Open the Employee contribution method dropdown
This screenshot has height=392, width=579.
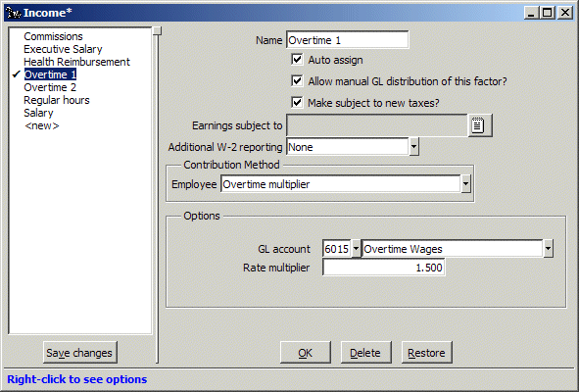(x=465, y=184)
